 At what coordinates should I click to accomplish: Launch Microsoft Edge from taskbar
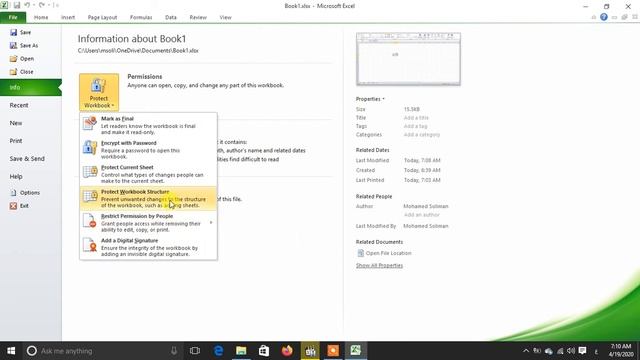[x=219, y=351]
